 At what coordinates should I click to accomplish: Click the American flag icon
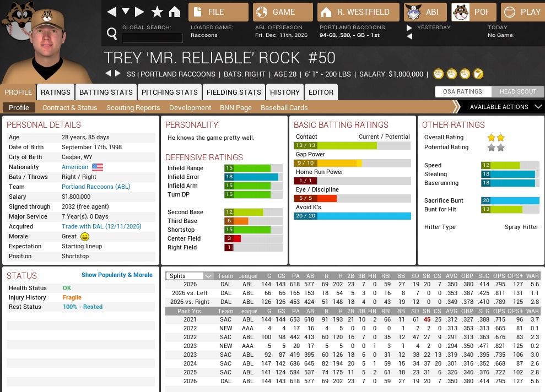(98, 167)
